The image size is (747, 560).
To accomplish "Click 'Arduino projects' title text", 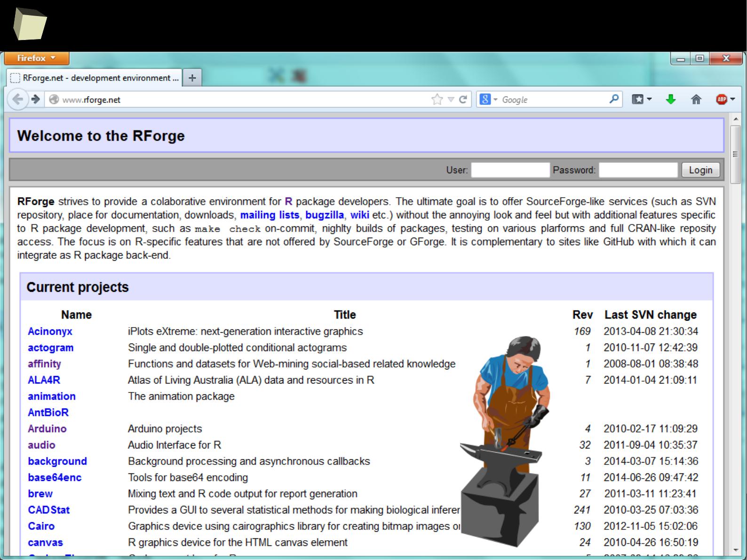I will 165,429.
